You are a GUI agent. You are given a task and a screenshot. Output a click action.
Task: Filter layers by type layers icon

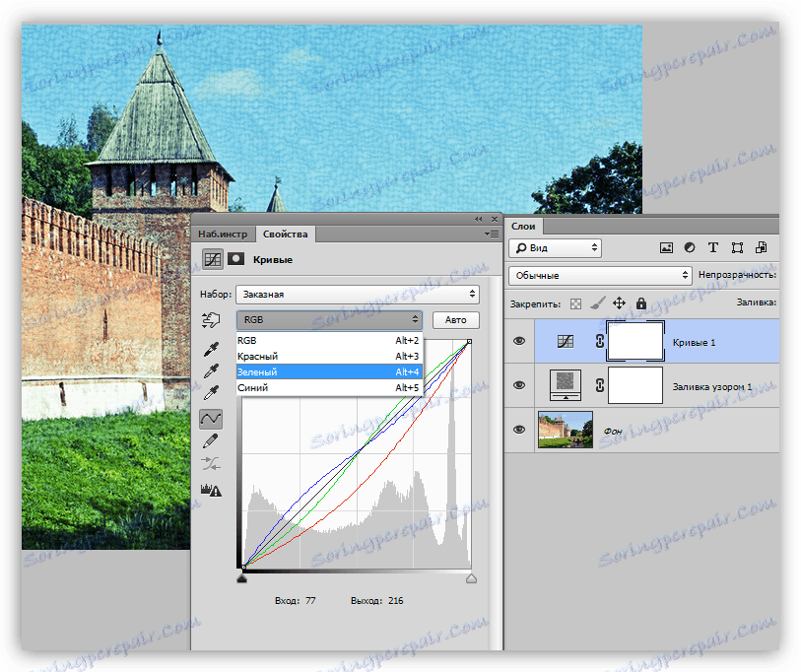click(x=713, y=248)
